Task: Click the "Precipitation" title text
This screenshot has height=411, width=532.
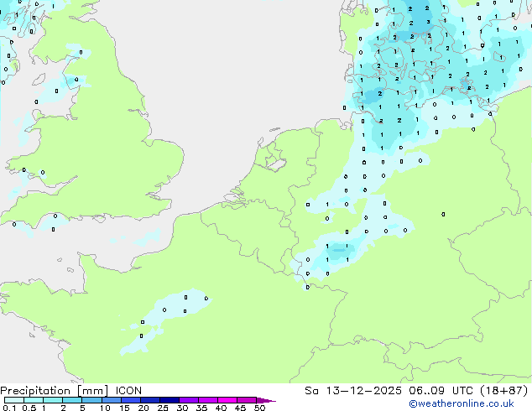Action: tap(35, 391)
